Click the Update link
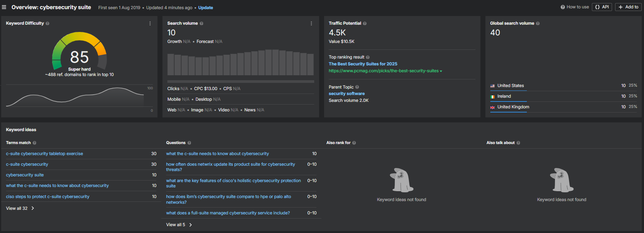Screen dimensions: 644x233 (x=205, y=8)
